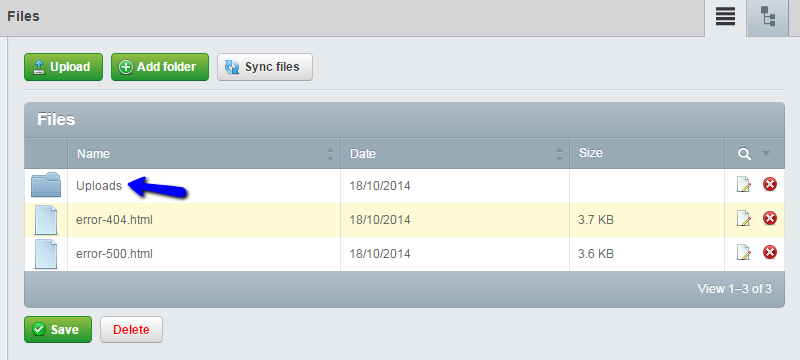Image resolution: width=800 pixels, height=360 pixels.
Task: Sort files by Date column
Action: click(455, 153)
